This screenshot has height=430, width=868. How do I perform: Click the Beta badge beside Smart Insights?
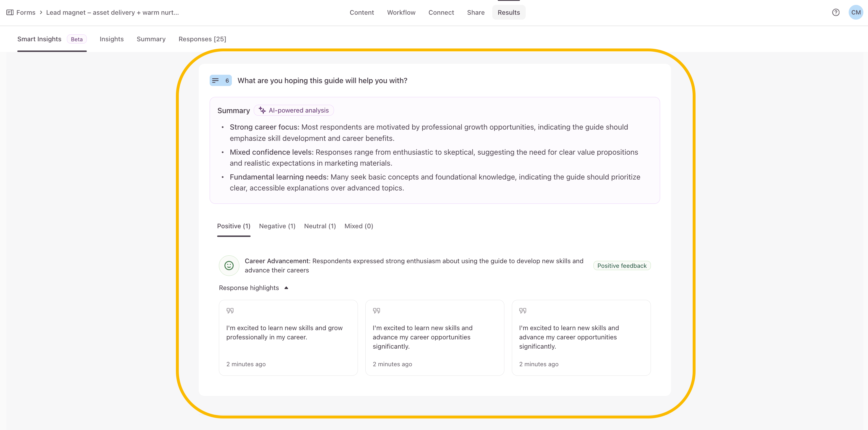[76, 39]
